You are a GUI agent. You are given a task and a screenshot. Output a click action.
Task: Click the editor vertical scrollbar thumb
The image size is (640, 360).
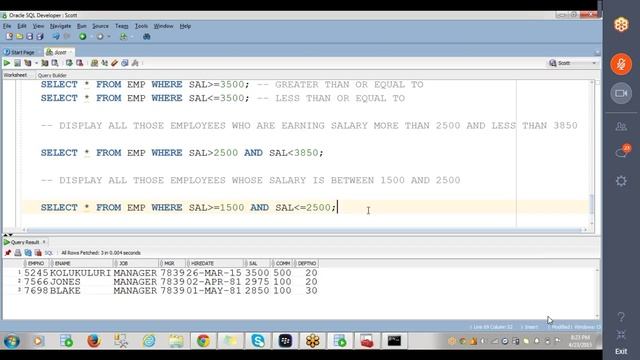point(592,204)
